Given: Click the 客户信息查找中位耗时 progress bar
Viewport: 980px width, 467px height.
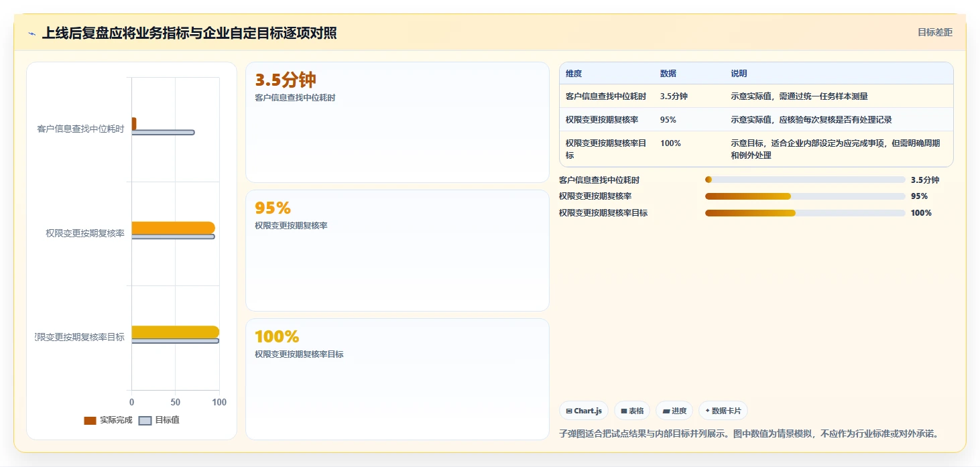Looking at the screenshot, I should (x=805, y=180).
